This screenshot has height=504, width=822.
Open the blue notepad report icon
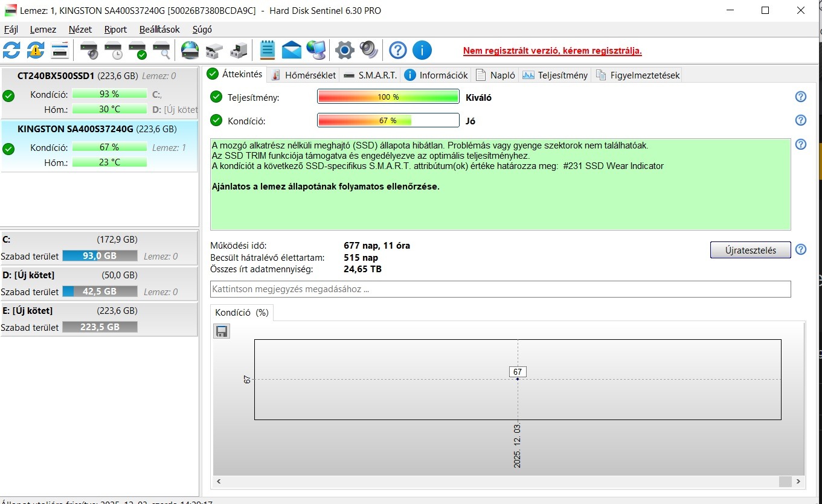tap(268, 50)
